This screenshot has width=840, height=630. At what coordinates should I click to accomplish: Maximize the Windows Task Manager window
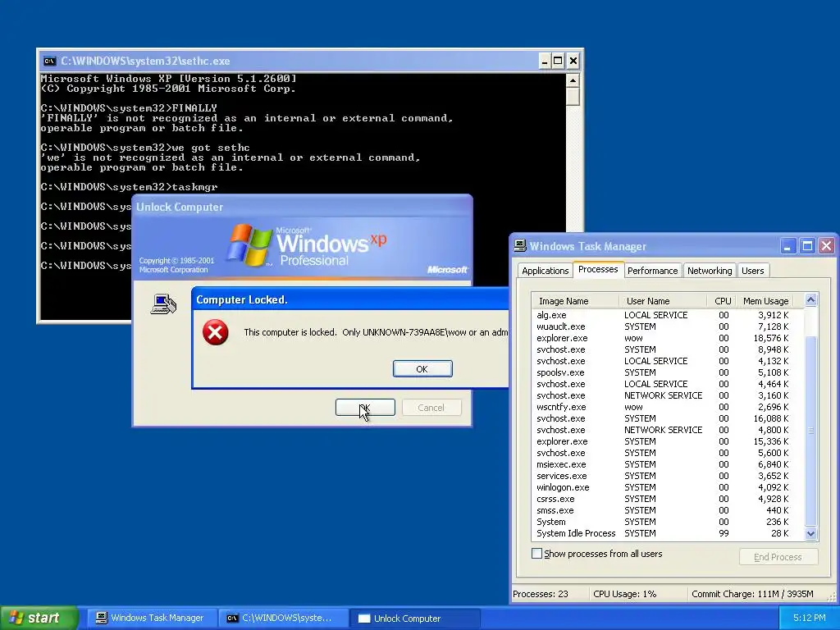tap(807, 246)
